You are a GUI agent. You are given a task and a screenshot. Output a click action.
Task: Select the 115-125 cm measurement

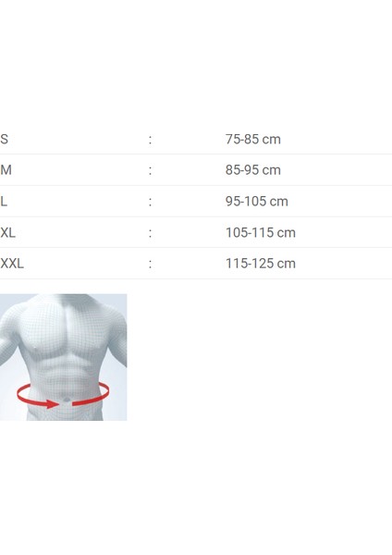click(x=261, y=264)
